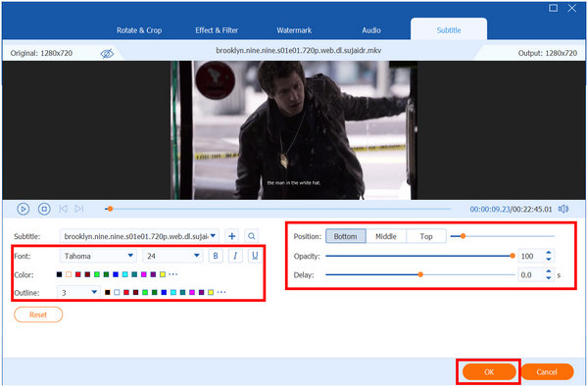Go to the next frame
The height and width of the screenshot is (387, 588).
coord(78,209)
